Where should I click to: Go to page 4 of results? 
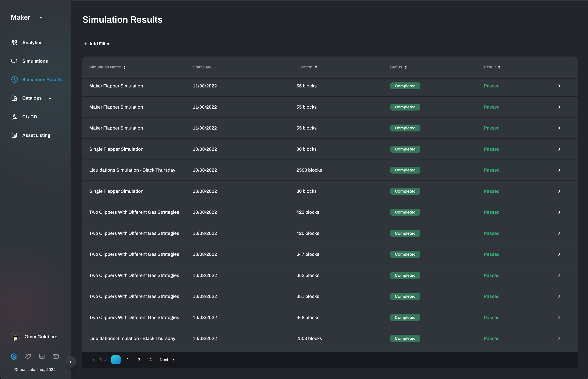click(150, 360)
